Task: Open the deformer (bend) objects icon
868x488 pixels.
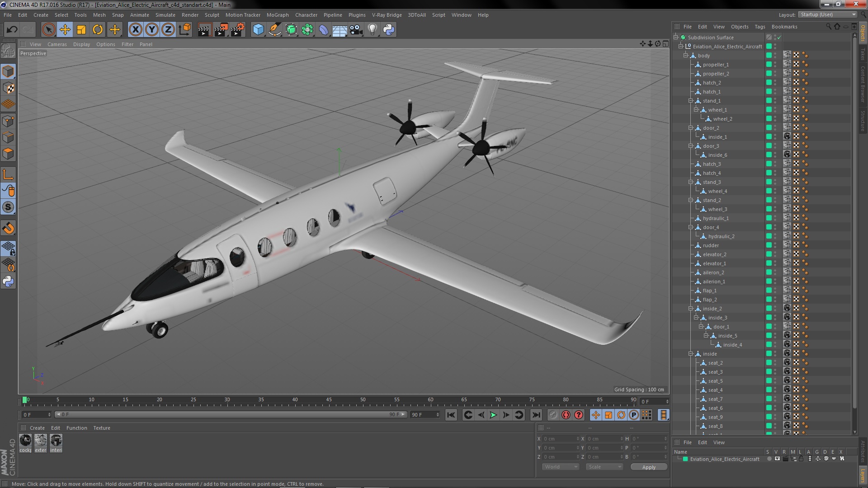Action: (x=324, y=30)
